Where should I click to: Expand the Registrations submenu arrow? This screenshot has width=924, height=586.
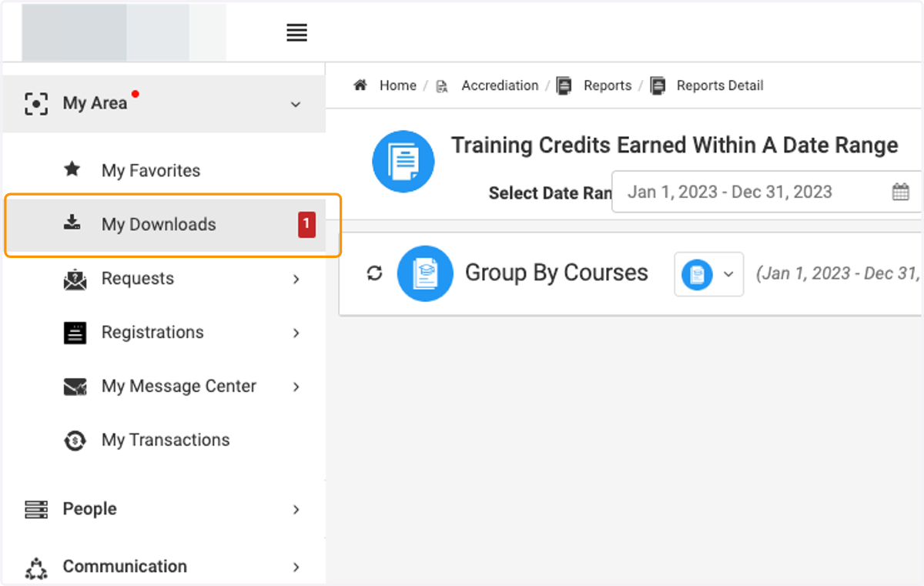pyautogui.click(x=296, y=333)
